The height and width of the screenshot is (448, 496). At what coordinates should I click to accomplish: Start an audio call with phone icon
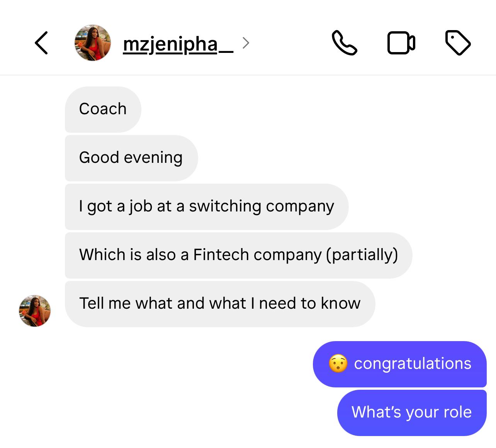coord(344,42)
